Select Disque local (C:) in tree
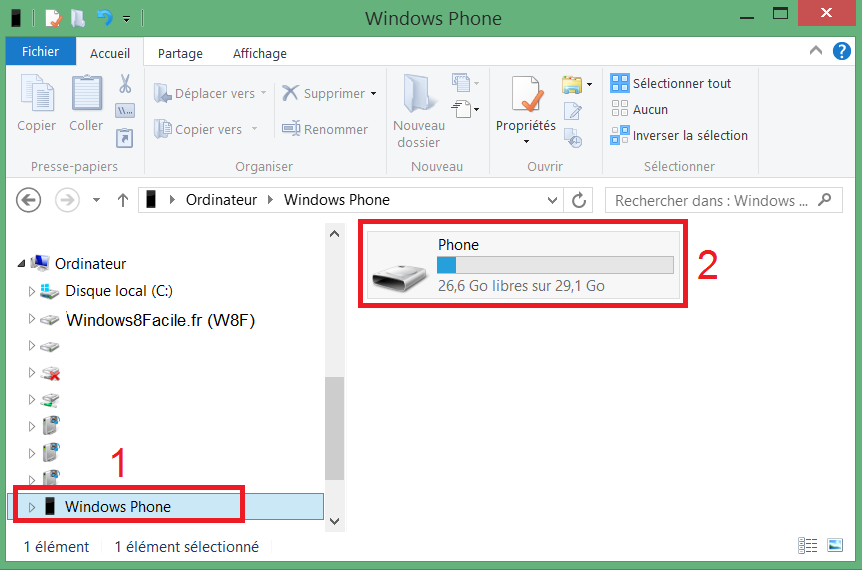The height and width of the screenshot is (570, 862). tap(119, 291)
